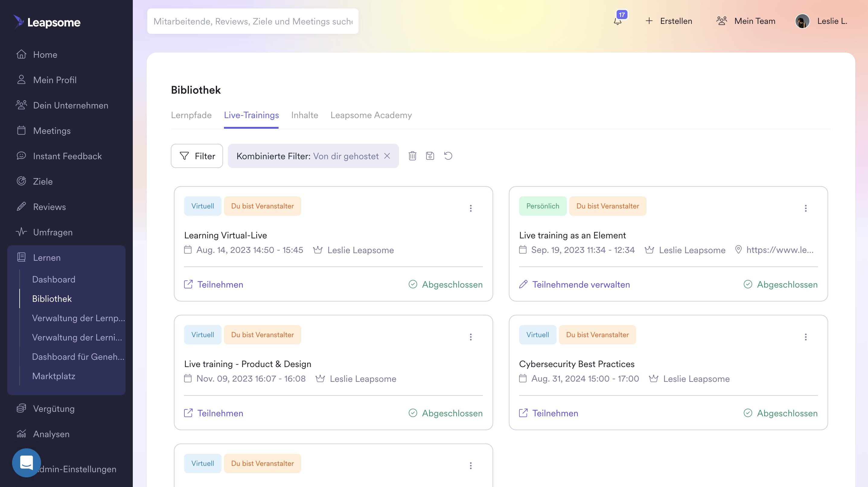This screenshot has width=868, height=487.
Task: Open three-dot menu on Cybersecurity Best Practices card
Action: (806, 337)
